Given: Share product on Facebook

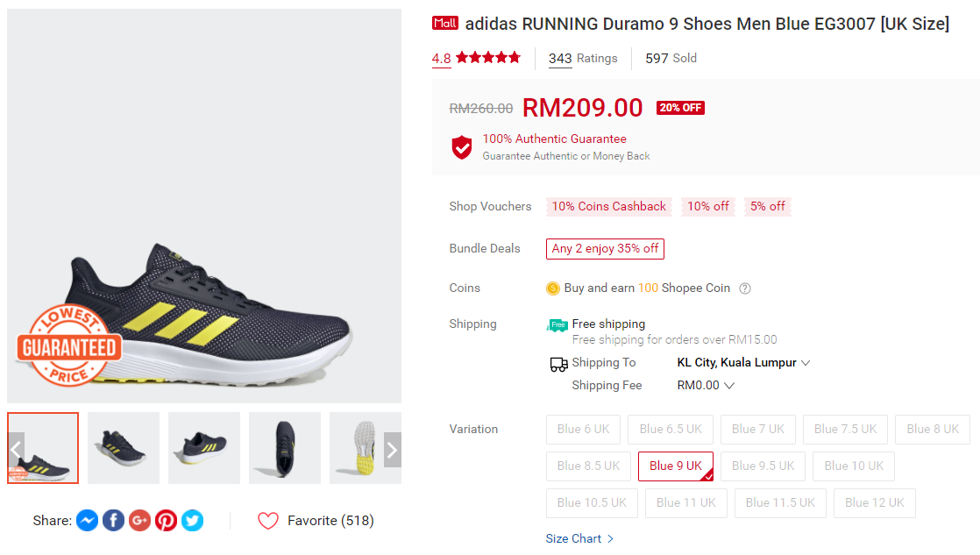Looking at the screenshot, I should 113,521.
